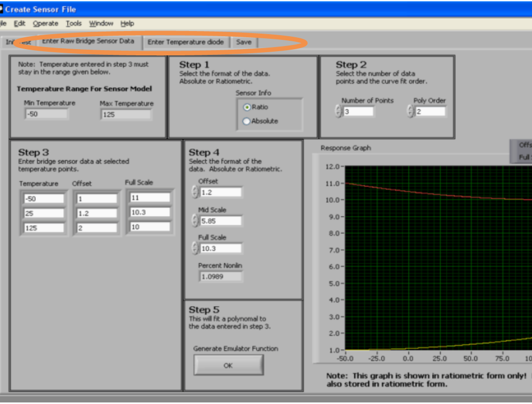
Task: Click the -50.0 X-axis label on graph
Action: coord(345,359)
